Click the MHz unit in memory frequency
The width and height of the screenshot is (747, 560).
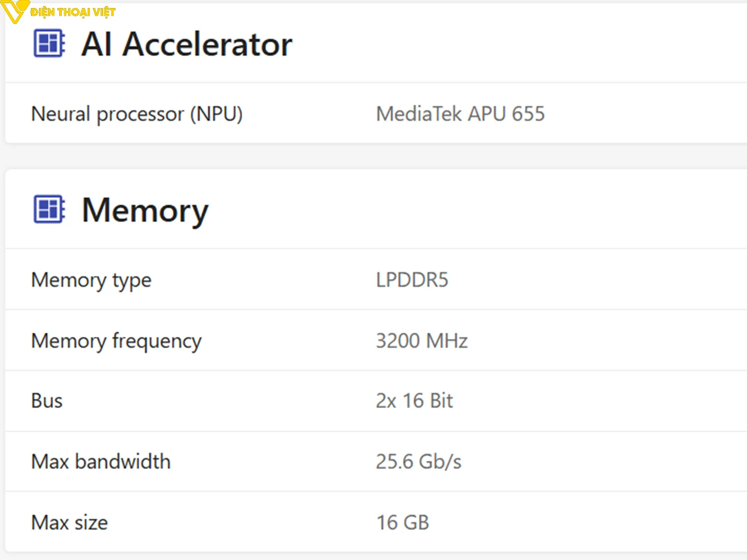[447, 341]
